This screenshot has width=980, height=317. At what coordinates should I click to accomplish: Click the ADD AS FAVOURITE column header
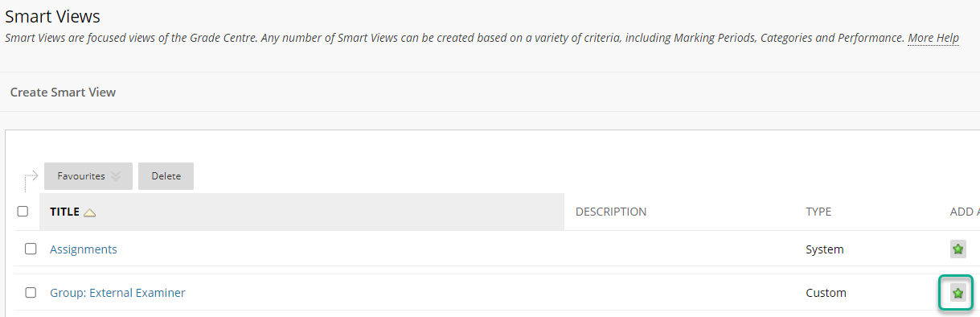click(x=965, y=212)
